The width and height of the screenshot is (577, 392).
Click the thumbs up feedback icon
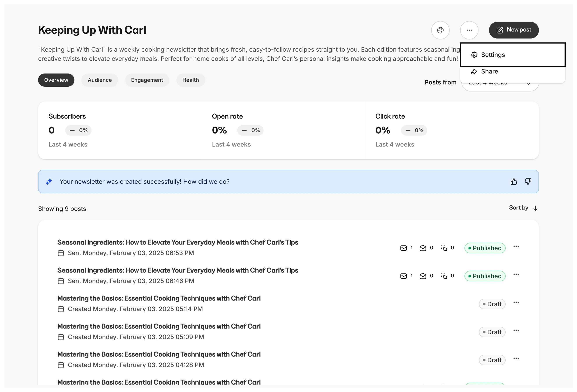514,182
